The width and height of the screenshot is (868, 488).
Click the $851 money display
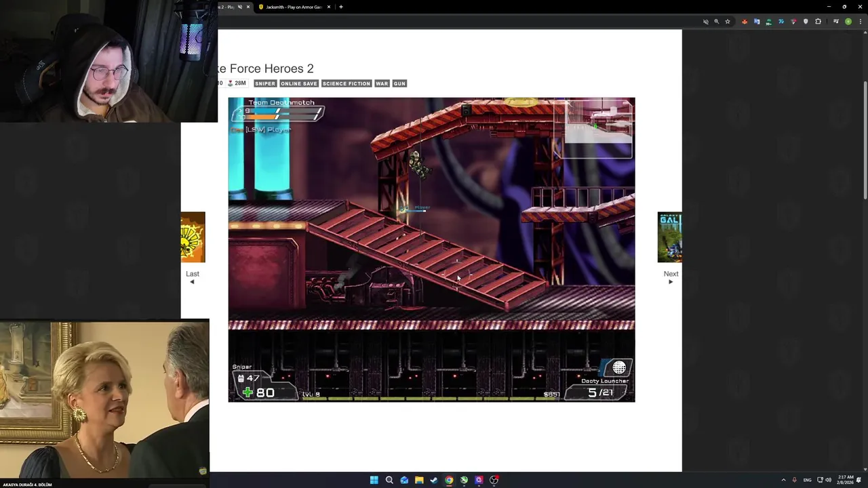click(552, 394)
